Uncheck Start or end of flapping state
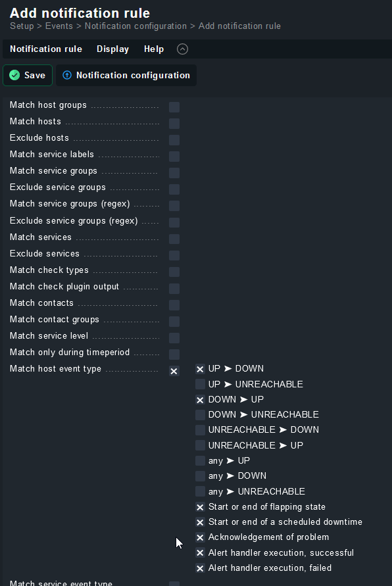Image resolution: width=392 pixels, height=586 pixels. click(x=200, y=506)
